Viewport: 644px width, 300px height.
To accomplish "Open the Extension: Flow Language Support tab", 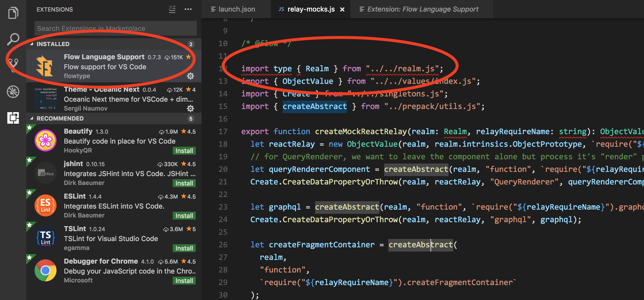I will click(x=422, y=9).
